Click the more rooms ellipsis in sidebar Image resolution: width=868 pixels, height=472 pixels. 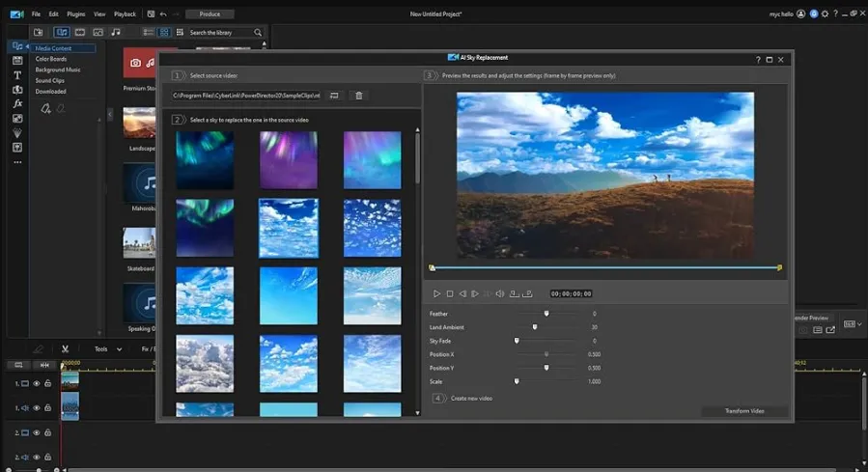[x=17, y=162]
